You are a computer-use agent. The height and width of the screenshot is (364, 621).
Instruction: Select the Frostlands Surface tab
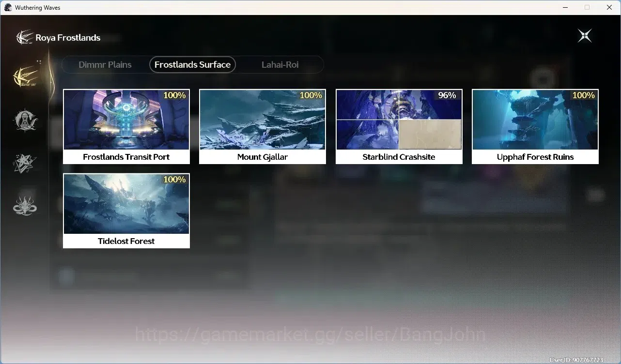(x=192, y=64)
